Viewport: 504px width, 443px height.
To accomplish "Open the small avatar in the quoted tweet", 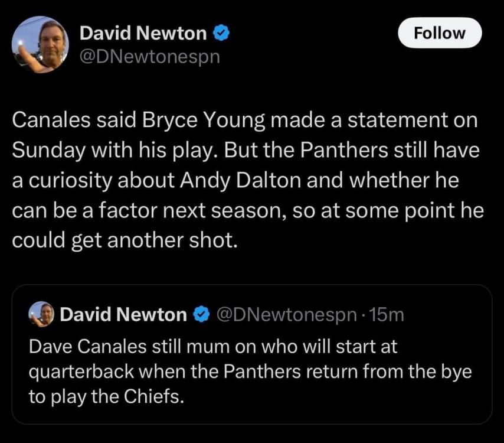I will coord(42,314).
